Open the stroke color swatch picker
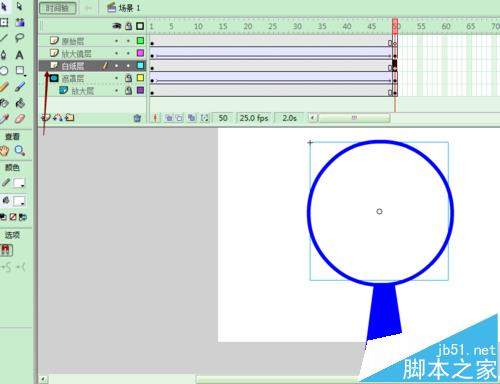Image resolution: width=500 pixels, height=384 pixels. [x=19, y=183]
